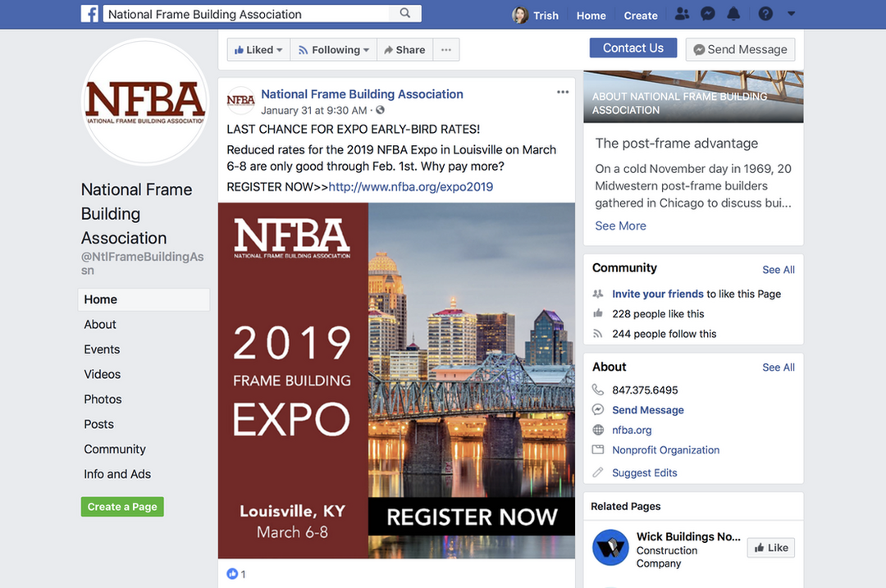This screenshot has height=588, width=886.
Task: Select Events in the page sidebar
Action: [x=102, y=349]
